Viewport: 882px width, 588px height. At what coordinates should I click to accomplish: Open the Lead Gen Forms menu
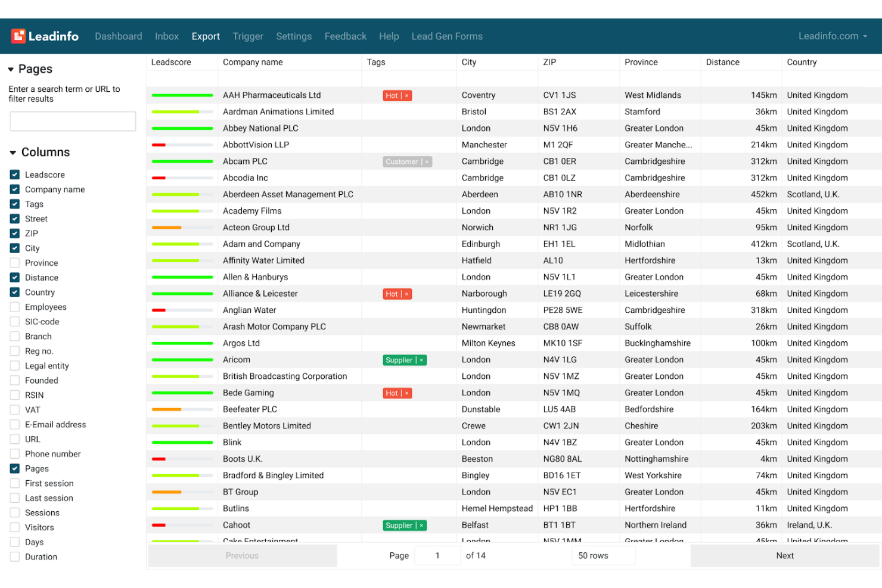[447, 36]
